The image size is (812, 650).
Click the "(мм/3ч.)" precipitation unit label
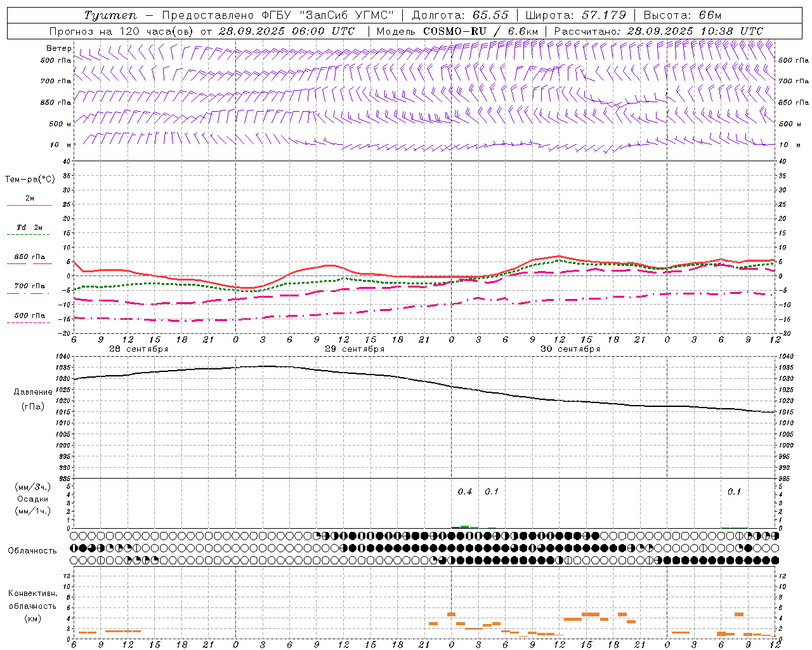pyautogui.click(x=33, y=487)
